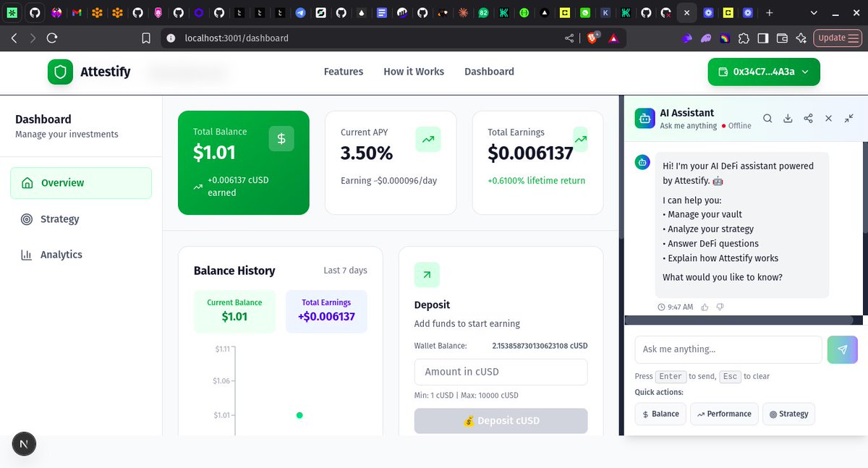Click the green arrow icon above Deposit

tap(426, 275)
